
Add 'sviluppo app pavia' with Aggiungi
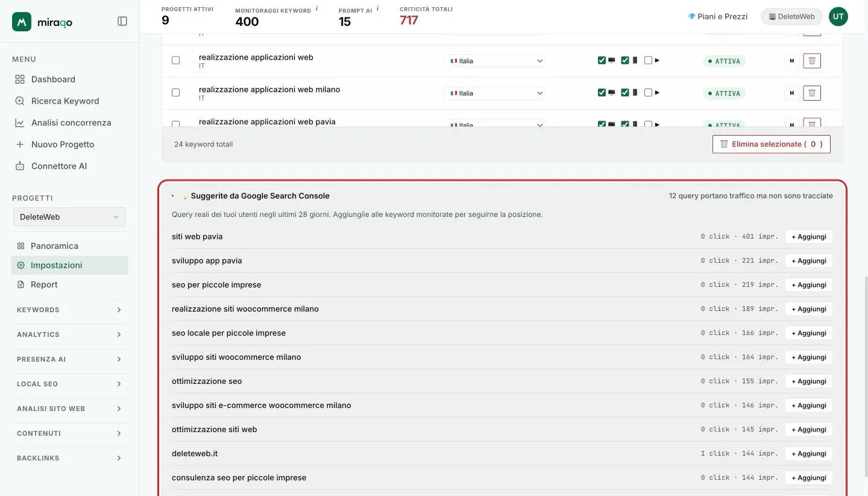click(808, 261)
